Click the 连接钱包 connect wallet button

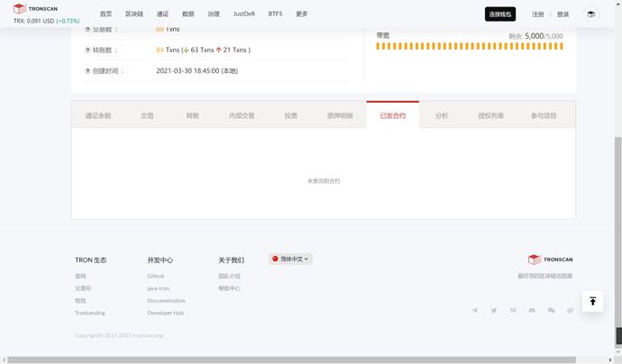click(499, 14)
